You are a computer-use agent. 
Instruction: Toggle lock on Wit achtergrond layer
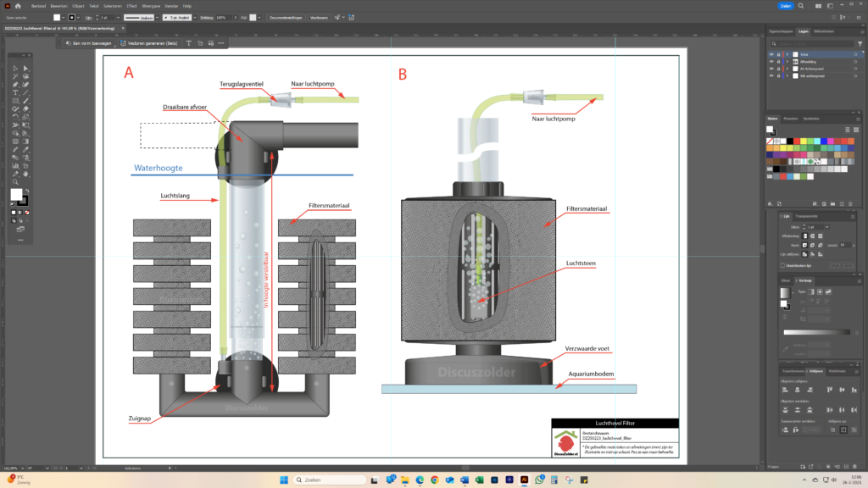tap(778, 75)
